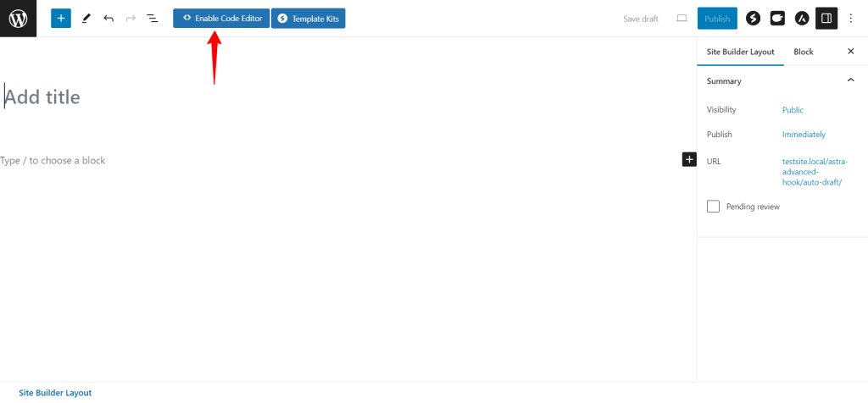The height and width of the screenshot is (403, 868).
Task: Collapse the Summary section
Action: pyautogui.click(x=851, y=80)
